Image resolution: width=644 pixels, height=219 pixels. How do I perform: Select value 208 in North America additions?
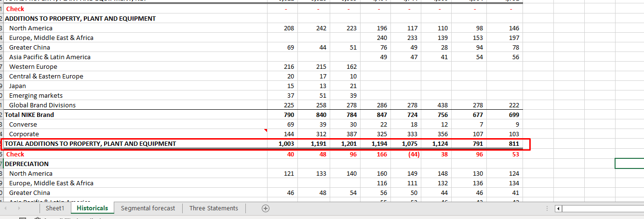click(289, 28)
